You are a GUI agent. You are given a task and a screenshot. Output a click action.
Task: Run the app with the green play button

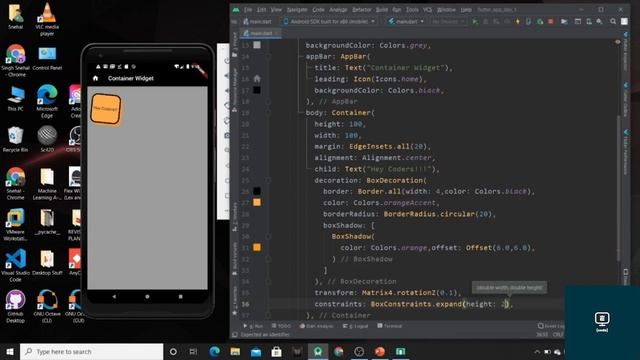coord(475,21)
